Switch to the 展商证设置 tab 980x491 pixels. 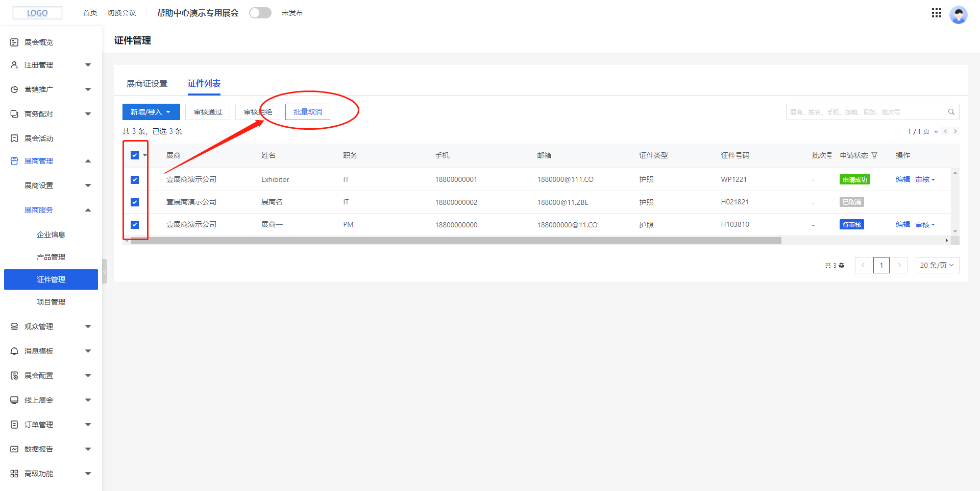[147, 84]
